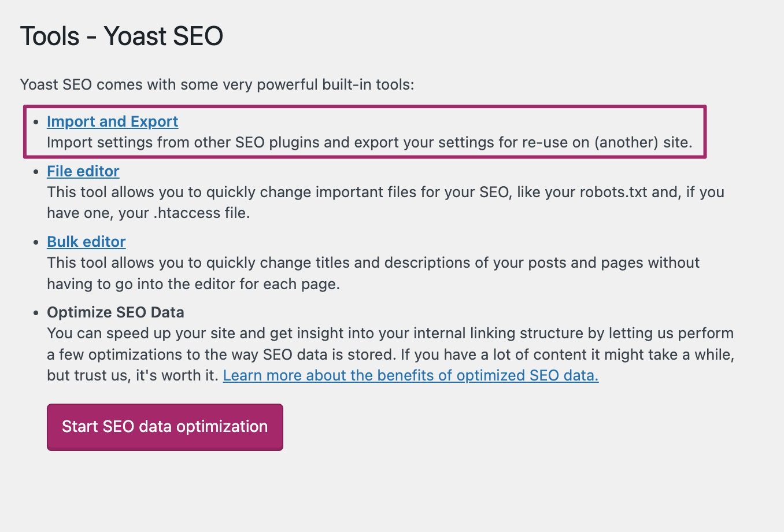Image resolution: width=784 pixels, height=532 pixels.
Task: Navigate to Import and Export settings
Action: click(x=112, y=121)
